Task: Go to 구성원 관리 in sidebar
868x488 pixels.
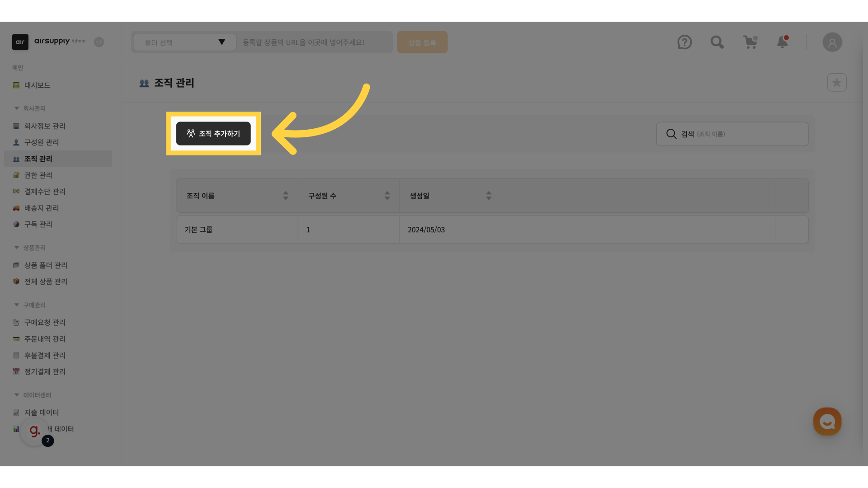Action: pyautogui.click(x=42, y=142)
